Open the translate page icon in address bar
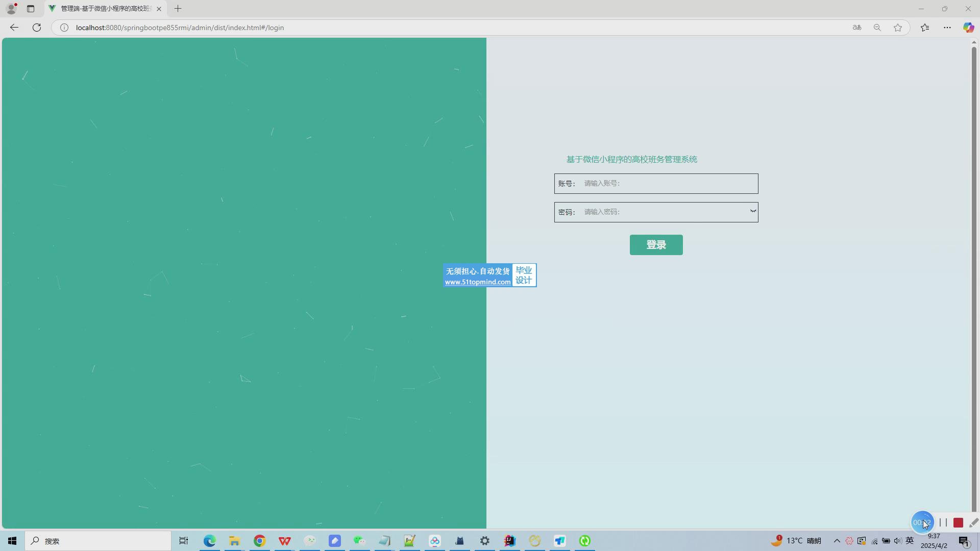The image size is (980, 551). click(857, 28)
